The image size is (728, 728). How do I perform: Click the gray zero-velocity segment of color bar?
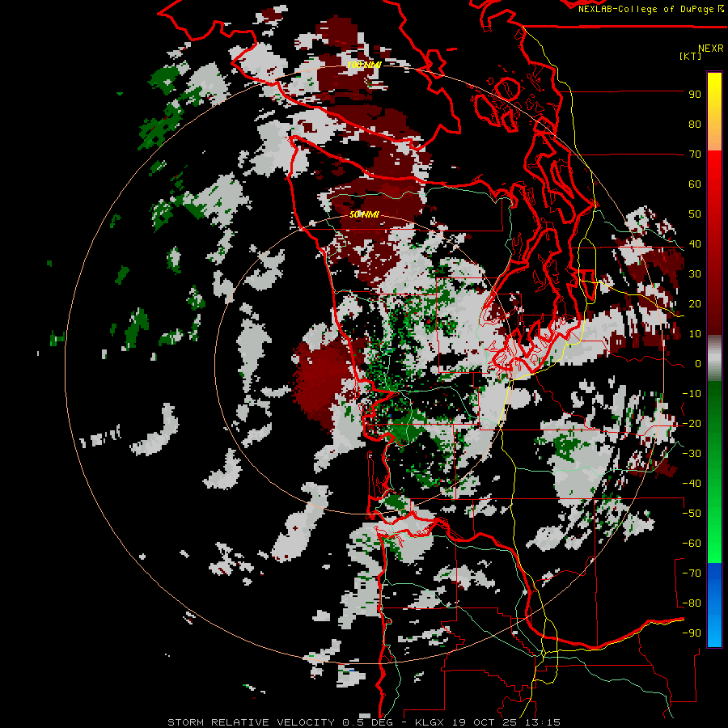pos(714,358)
